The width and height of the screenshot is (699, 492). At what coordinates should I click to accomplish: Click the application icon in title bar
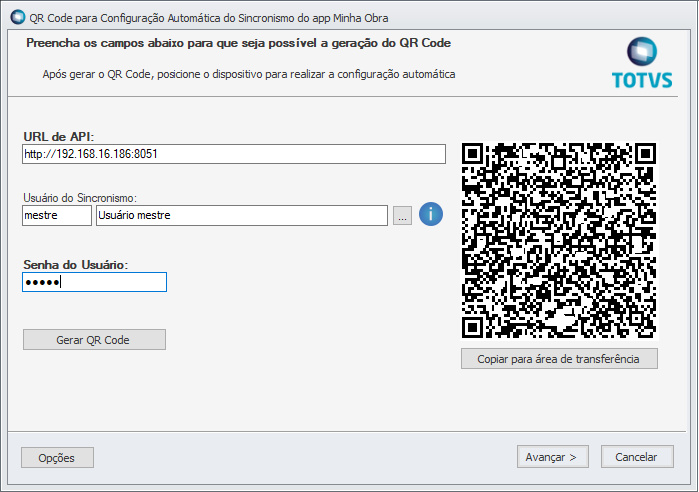coord(18,17)
